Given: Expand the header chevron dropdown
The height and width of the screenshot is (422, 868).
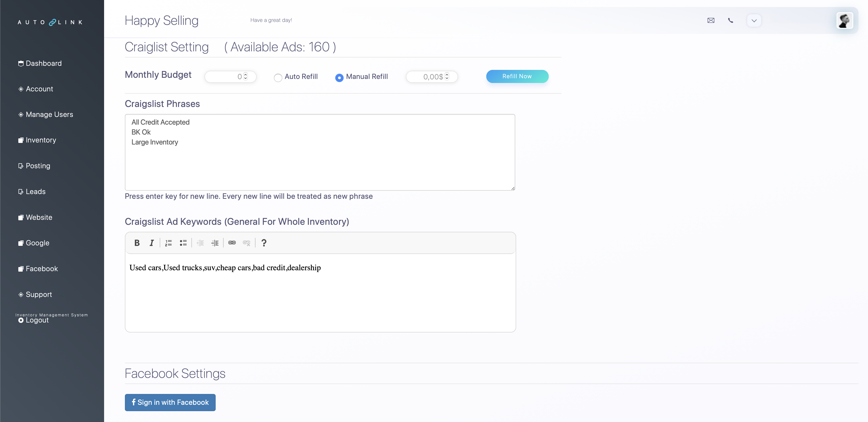Looking at the screenshot, I should point(754,21).
